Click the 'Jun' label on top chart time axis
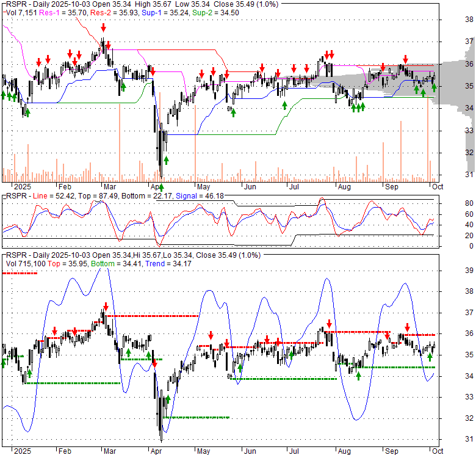The image size is (476, 455). coord(250,187)
